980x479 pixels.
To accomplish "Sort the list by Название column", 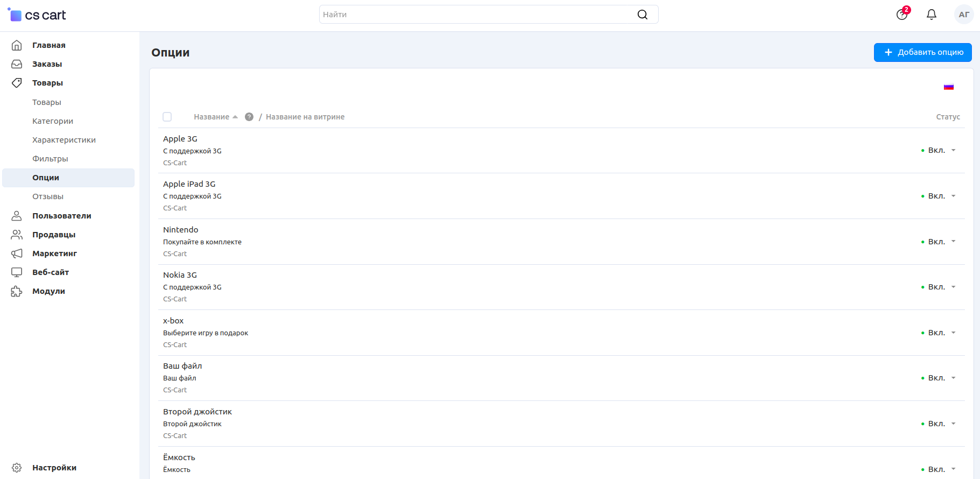I will pyautogui.click(x=211, y=117).
